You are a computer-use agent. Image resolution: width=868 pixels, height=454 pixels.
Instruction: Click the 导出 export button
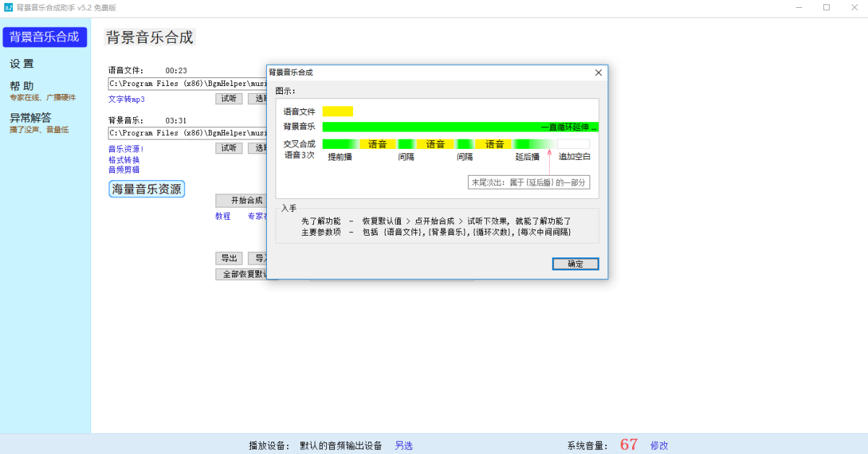point(229,258)
